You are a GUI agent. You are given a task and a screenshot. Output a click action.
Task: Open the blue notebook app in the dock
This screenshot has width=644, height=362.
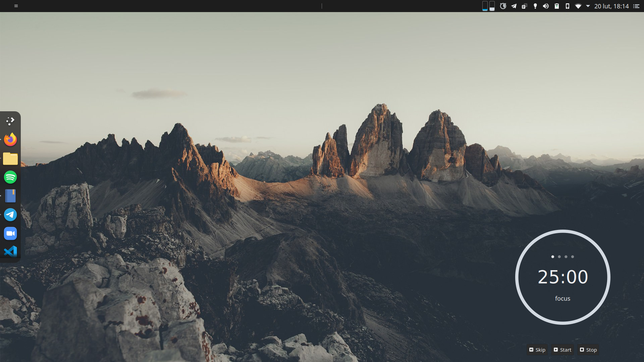(x=10, y=196)
